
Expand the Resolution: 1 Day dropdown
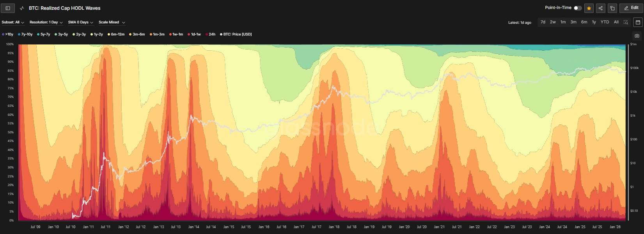coord(46,22)
